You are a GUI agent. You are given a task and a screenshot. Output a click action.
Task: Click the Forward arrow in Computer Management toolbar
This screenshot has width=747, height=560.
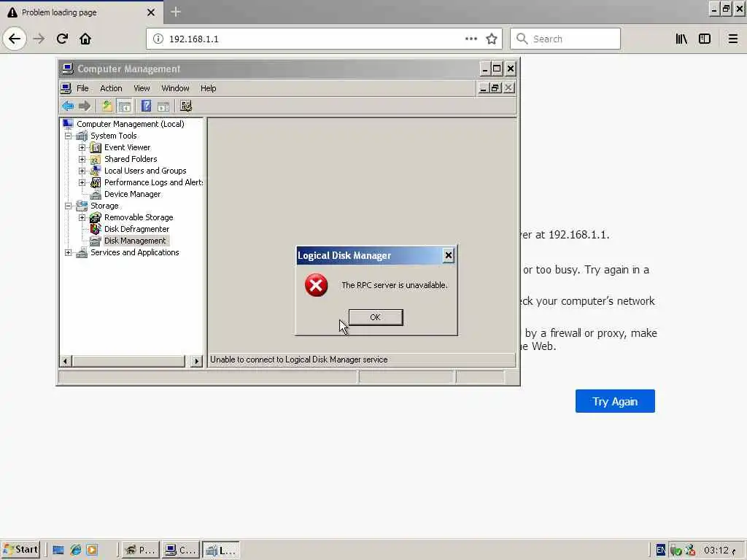(x=85, y=106)
